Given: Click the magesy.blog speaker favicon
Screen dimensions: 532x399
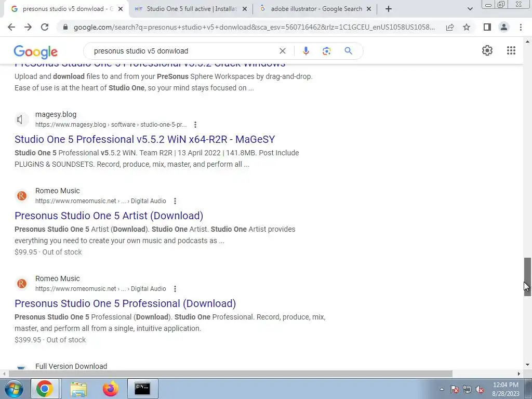Looking at the screenshot, I should point(21,119).
